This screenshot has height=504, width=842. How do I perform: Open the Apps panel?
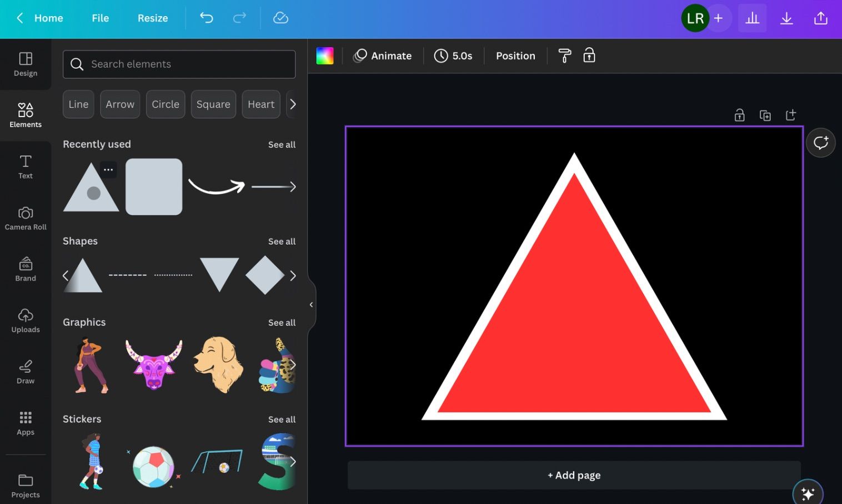pos(25,423)
